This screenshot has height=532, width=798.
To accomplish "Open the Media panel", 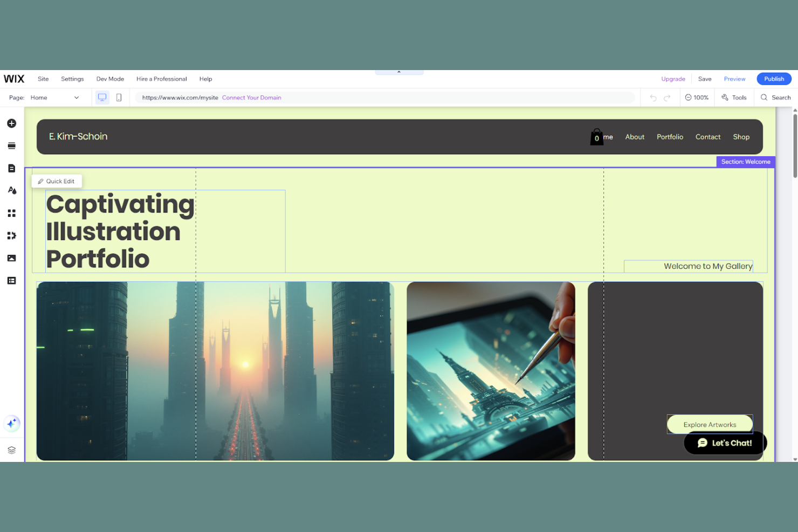I will click(11, 258).
